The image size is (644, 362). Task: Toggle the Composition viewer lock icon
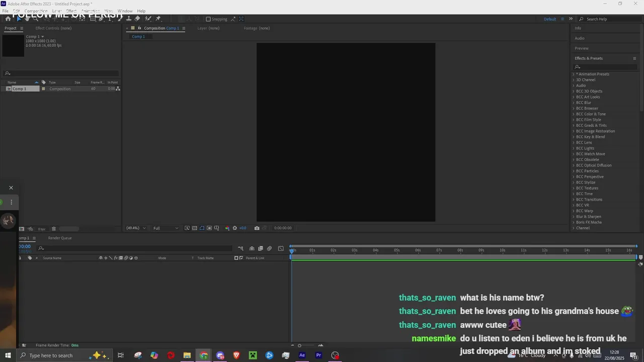139,28
